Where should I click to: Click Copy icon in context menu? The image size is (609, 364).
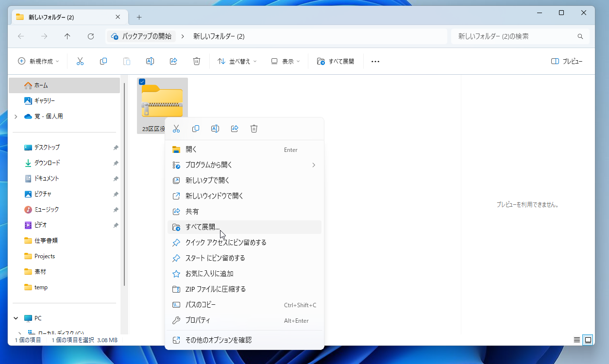pos(196,129)
